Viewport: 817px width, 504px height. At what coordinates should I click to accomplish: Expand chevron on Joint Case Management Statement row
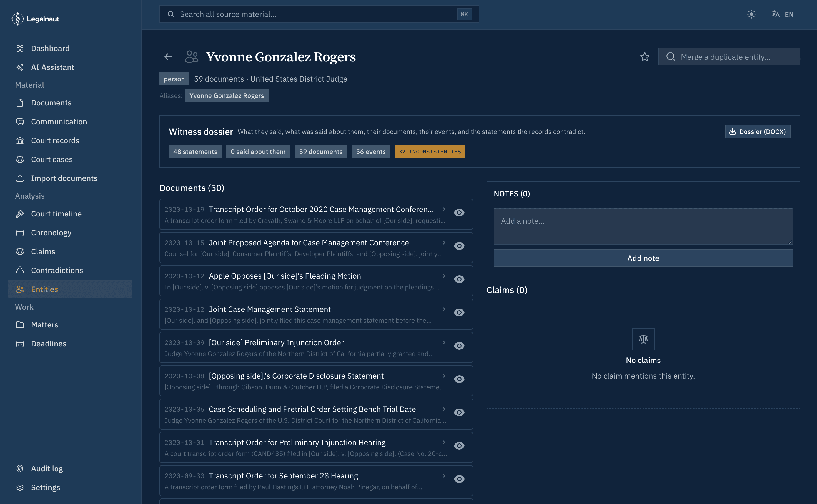444,309
